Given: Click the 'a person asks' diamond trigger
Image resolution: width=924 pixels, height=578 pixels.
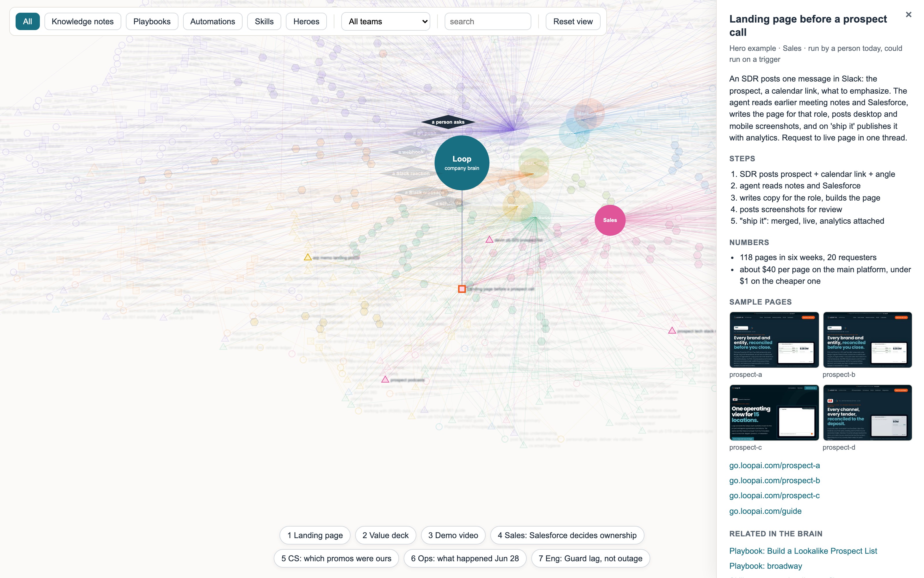Looking at the screenshot, I should click(448, 122).
